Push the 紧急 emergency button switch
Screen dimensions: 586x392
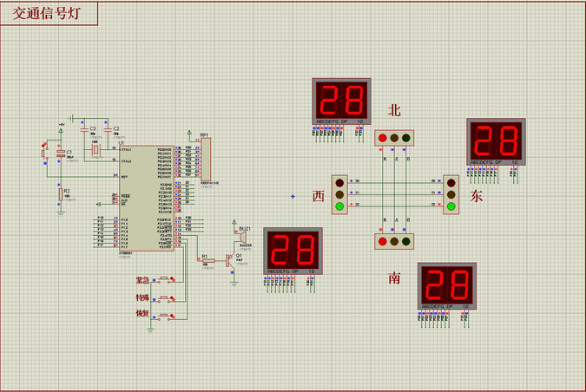point(164,279)
